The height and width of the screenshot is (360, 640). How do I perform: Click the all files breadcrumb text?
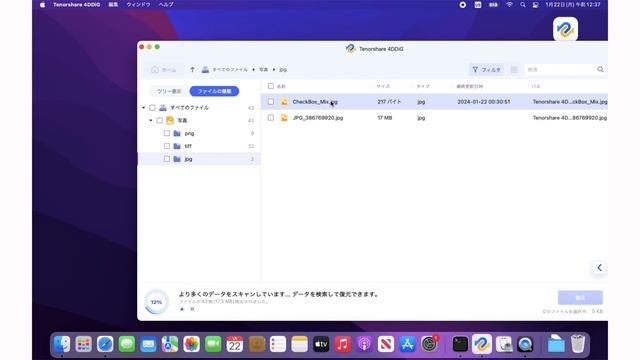pyautogui.click(x=230, y=70)
